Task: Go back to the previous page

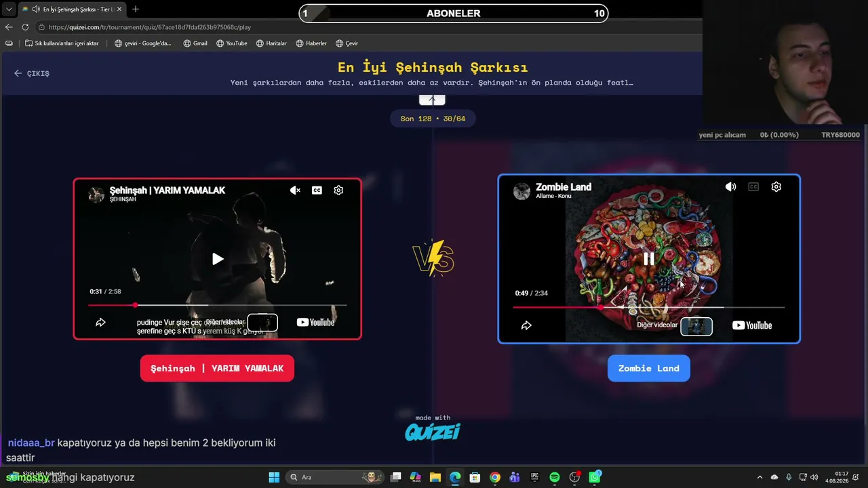Action: click(9, 27)
